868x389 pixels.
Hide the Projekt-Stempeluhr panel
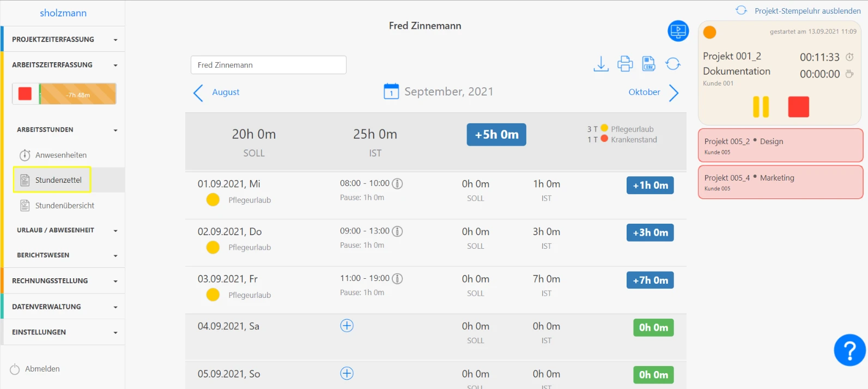coord(807,11)
